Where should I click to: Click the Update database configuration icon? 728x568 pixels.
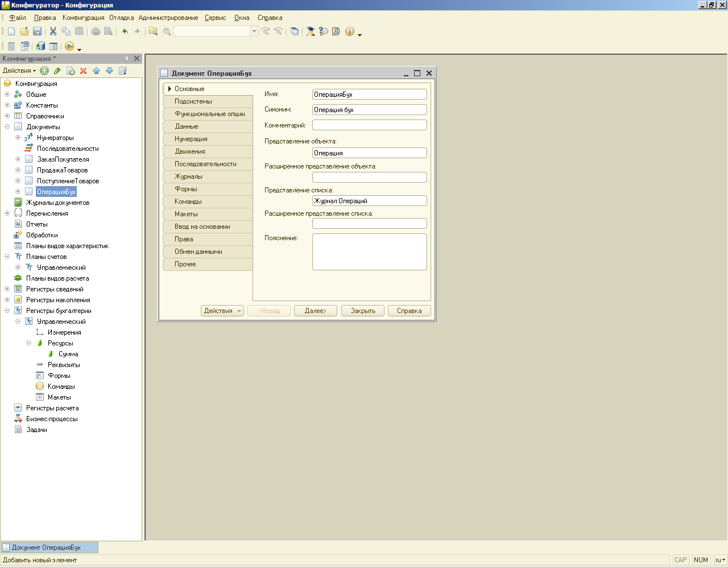pos(40,46)
